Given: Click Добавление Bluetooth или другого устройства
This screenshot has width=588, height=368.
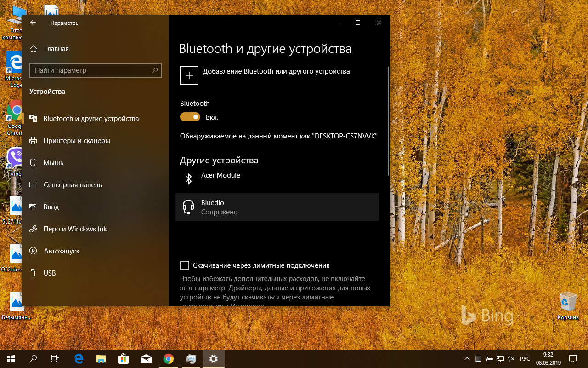Looking at the screenshot, I should coord(277,71).
